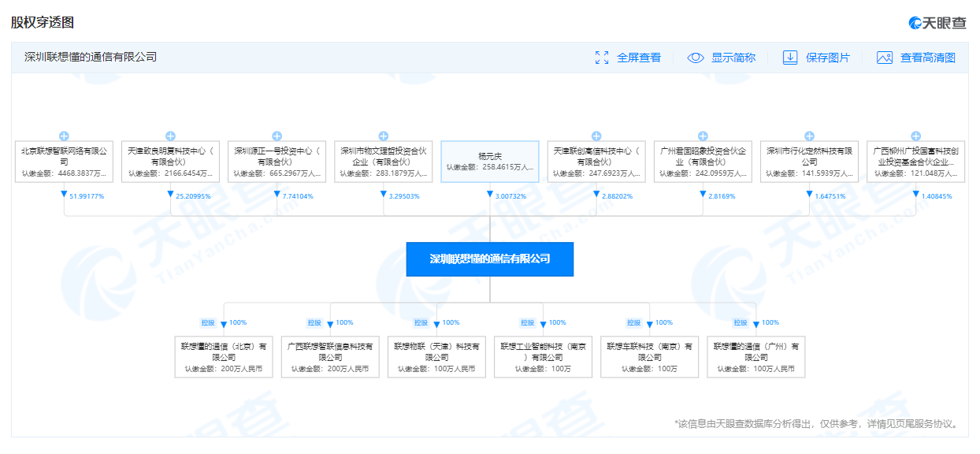Open subsidiary 联想工业智能科技（南京）有限公司
The height and width of the screenshot is (454, 980).
tap(544, 357)
